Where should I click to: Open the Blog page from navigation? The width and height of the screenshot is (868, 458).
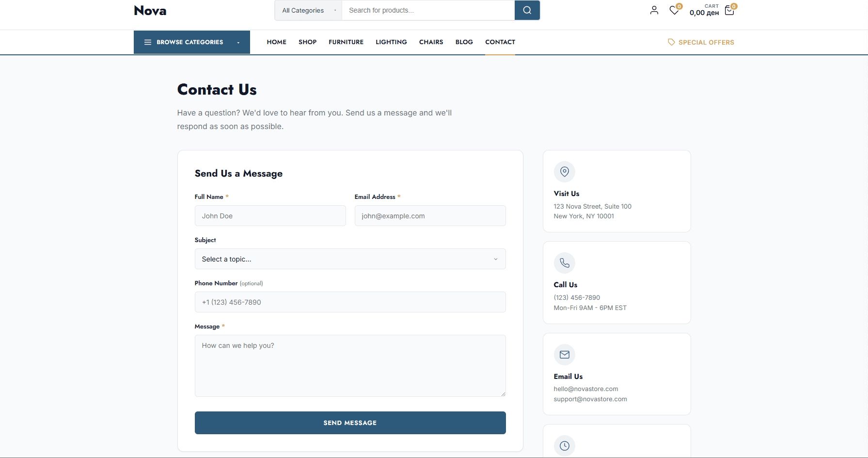pos(464,42)
